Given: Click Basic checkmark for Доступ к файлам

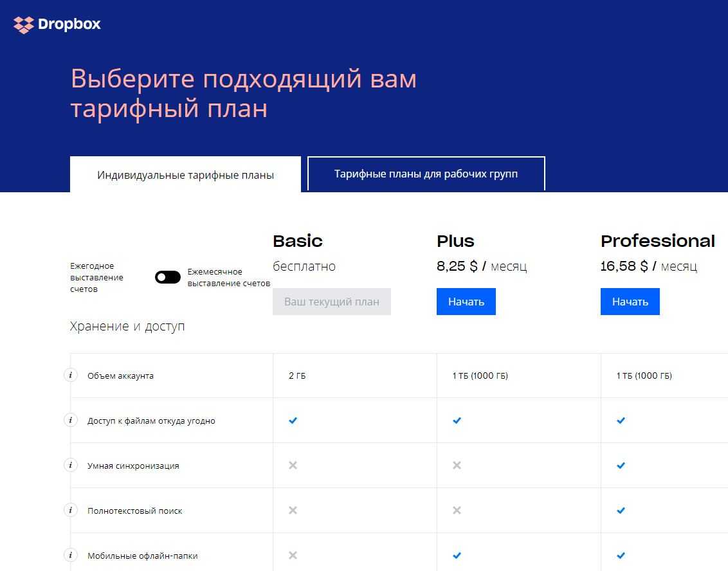Looking at the screenshot, I should 293,421.
